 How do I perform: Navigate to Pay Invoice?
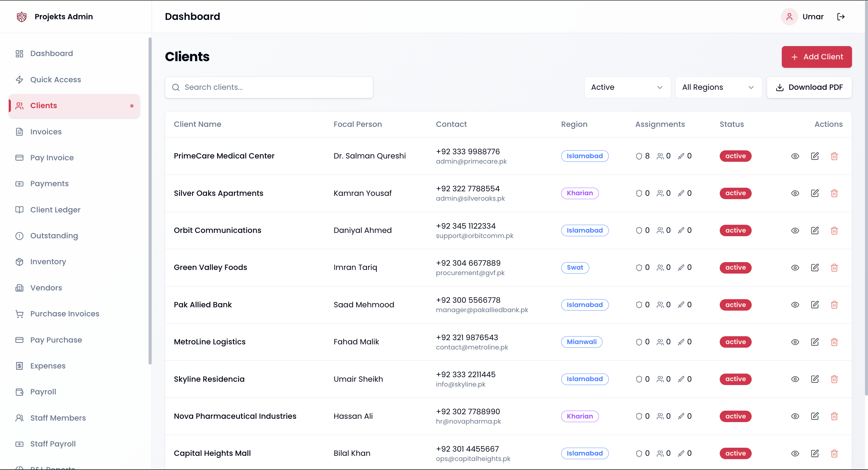pos(74,158)
